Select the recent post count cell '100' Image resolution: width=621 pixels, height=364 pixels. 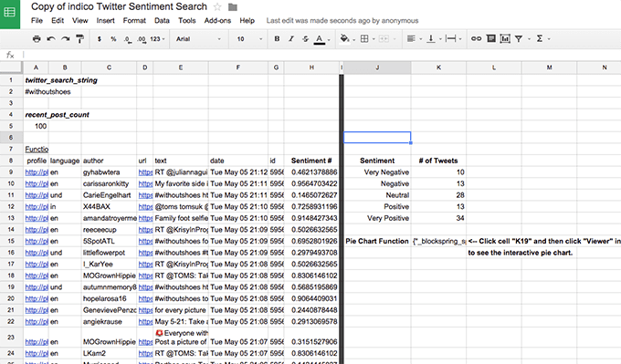(x=37, y=126)
